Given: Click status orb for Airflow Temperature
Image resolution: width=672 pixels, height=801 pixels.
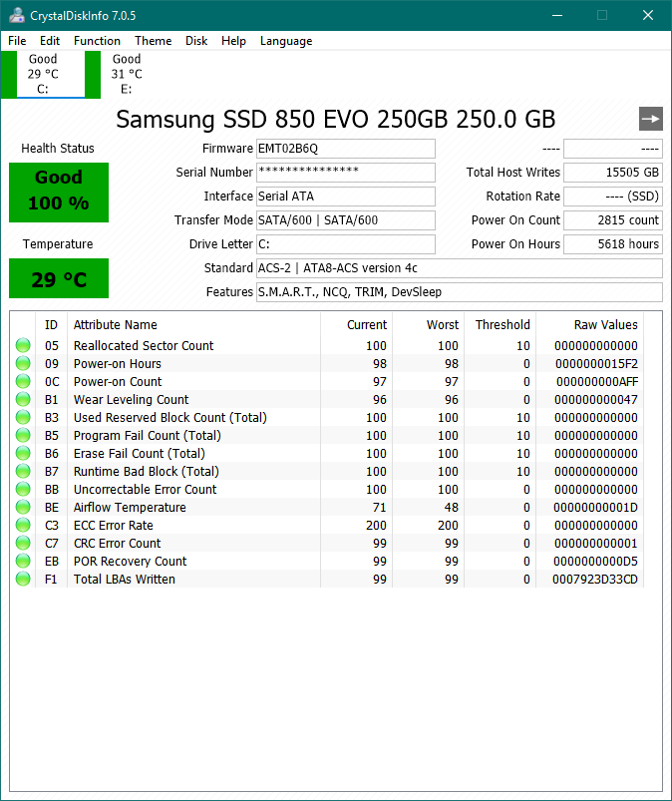Looking at the screenshot, I should click(23, 508).
